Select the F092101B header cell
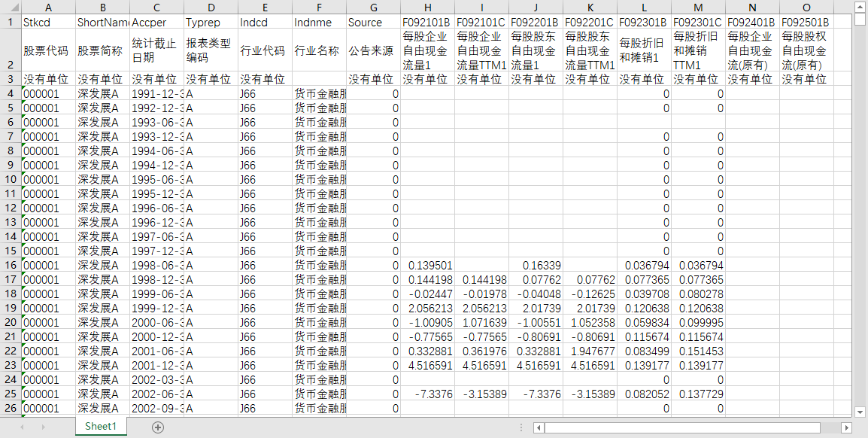 [x=428, y=22]
